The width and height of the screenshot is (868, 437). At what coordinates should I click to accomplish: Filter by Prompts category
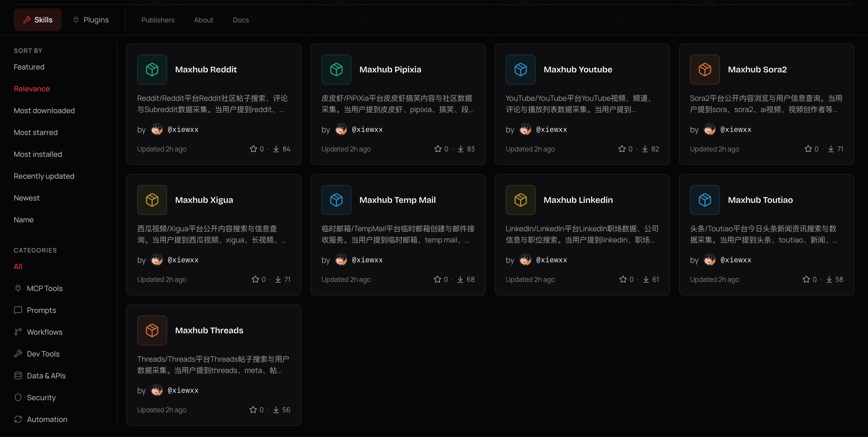(35, 310)
